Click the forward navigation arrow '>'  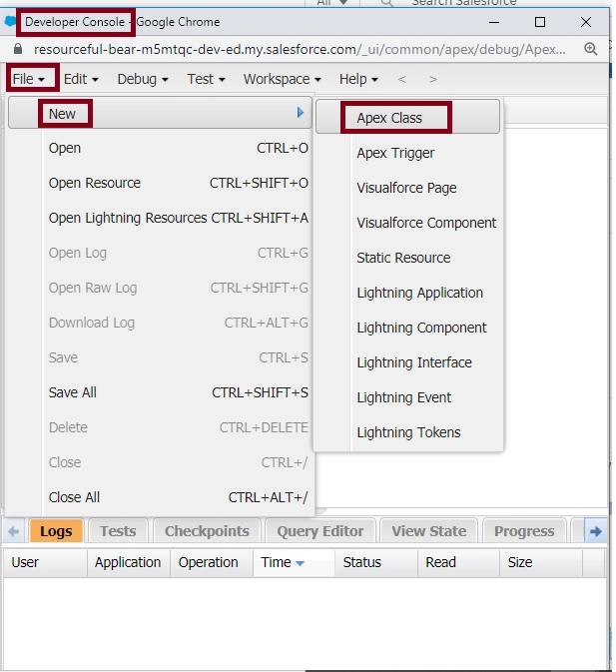point(433,79)
